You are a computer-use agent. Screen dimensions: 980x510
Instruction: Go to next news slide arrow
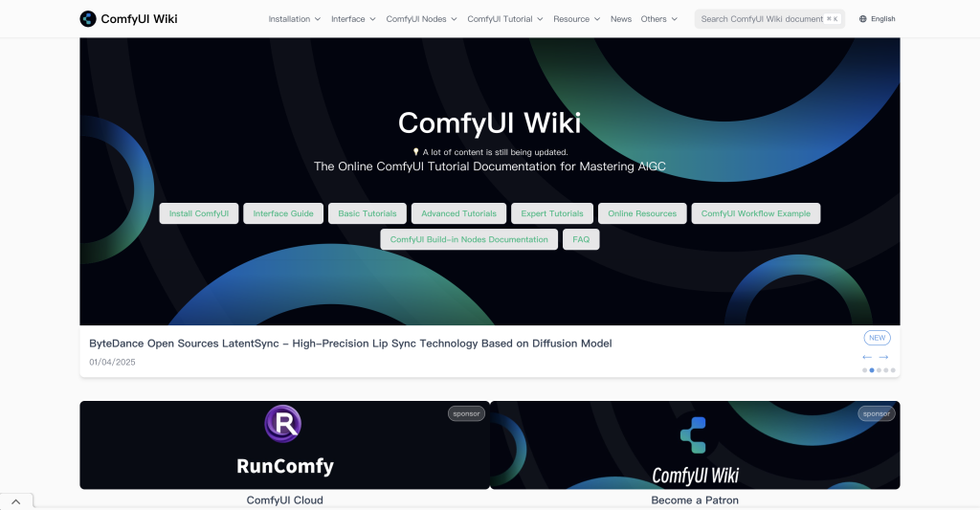pyautogui.click(x=883, y=357)
